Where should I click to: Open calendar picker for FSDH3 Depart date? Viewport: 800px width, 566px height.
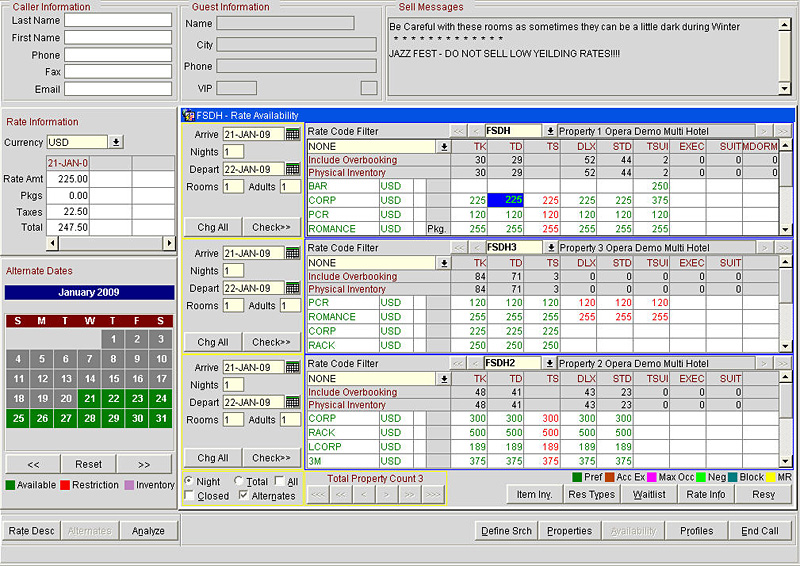292,288
